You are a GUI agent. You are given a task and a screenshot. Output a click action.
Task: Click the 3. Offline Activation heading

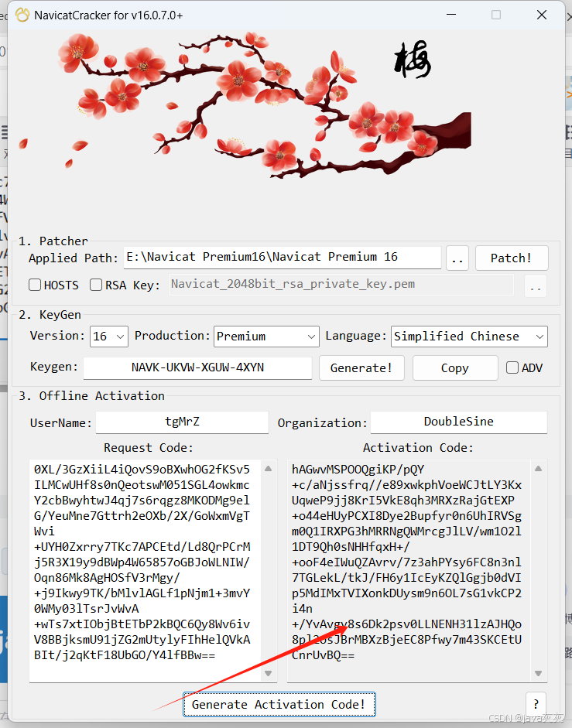pos(91,395)
